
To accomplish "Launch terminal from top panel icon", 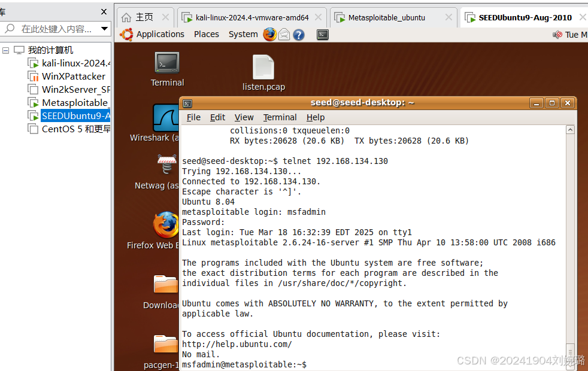I will tap(323, 35).
